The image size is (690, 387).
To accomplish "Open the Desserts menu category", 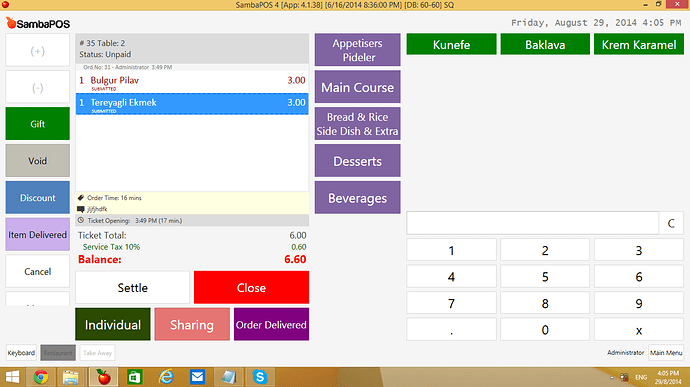I will click(x=357, y=161).
